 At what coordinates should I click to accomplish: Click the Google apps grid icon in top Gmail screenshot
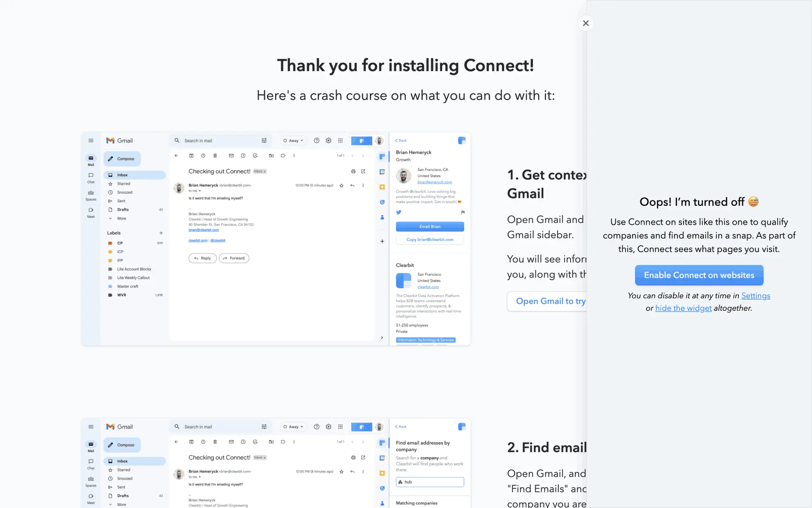tap(340, 141)
